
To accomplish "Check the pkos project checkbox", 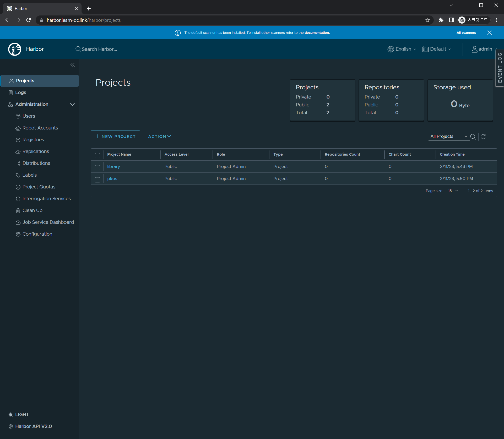I will [97, 180].
